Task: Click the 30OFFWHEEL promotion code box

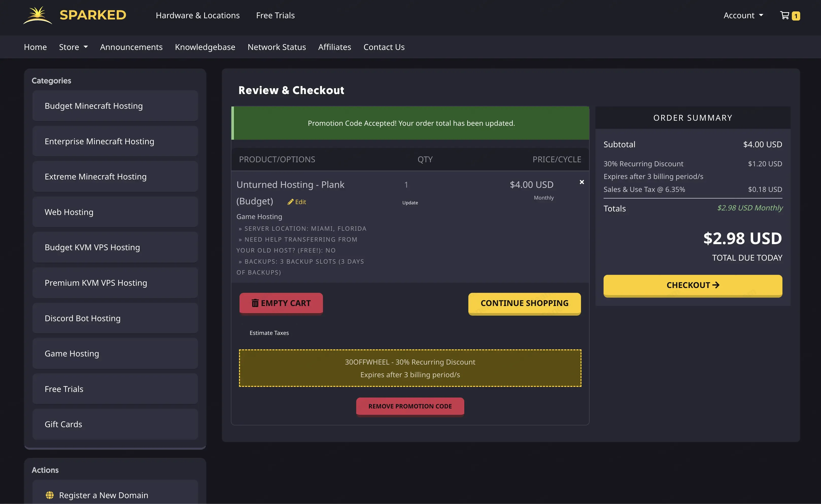Action: [410, 368]
